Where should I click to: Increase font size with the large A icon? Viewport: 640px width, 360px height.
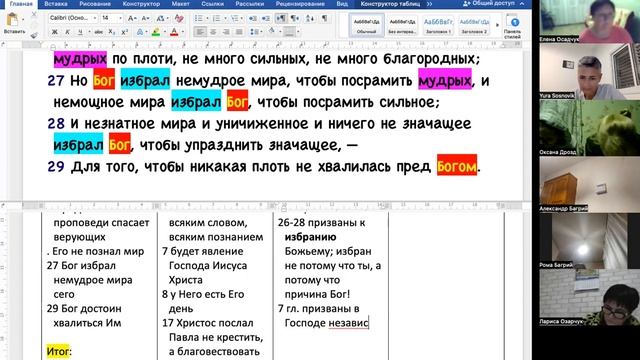132,18
